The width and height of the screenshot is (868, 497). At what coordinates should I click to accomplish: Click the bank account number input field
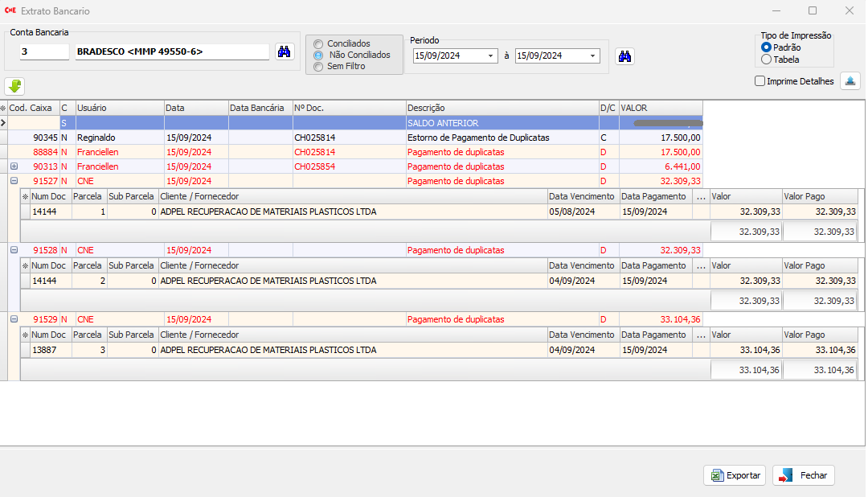[44, 52]
